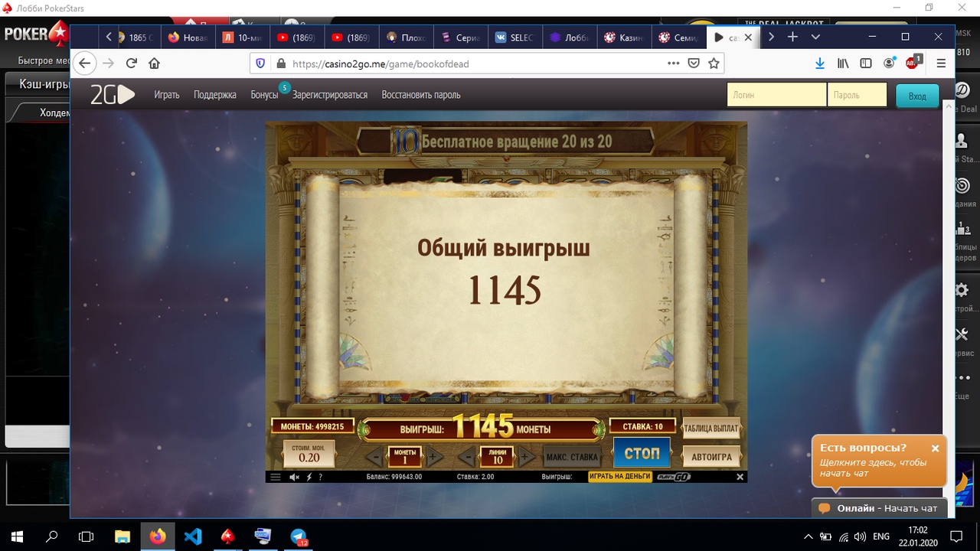Open the Зарегистрироваться link
Viewport: 980px width, 551px height.
click(x=330, y=95)
